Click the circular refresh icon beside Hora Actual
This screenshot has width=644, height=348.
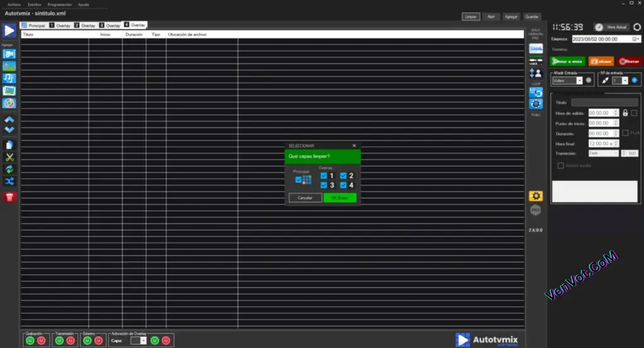click(636, 27)
